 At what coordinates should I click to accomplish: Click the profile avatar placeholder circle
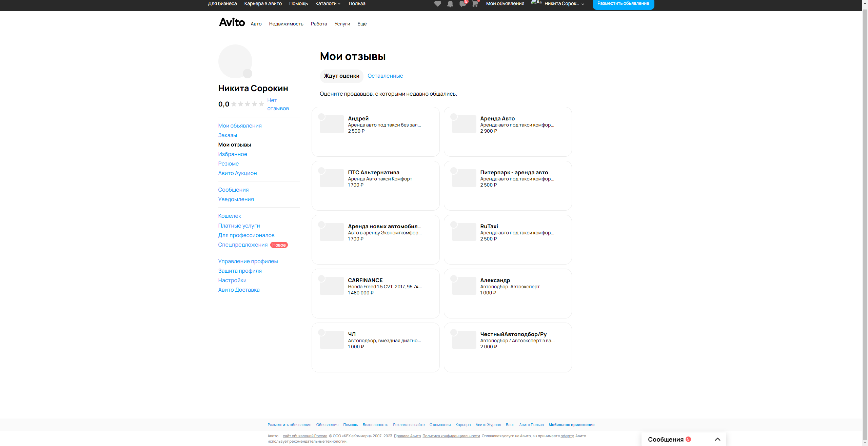tap(235, 61)
